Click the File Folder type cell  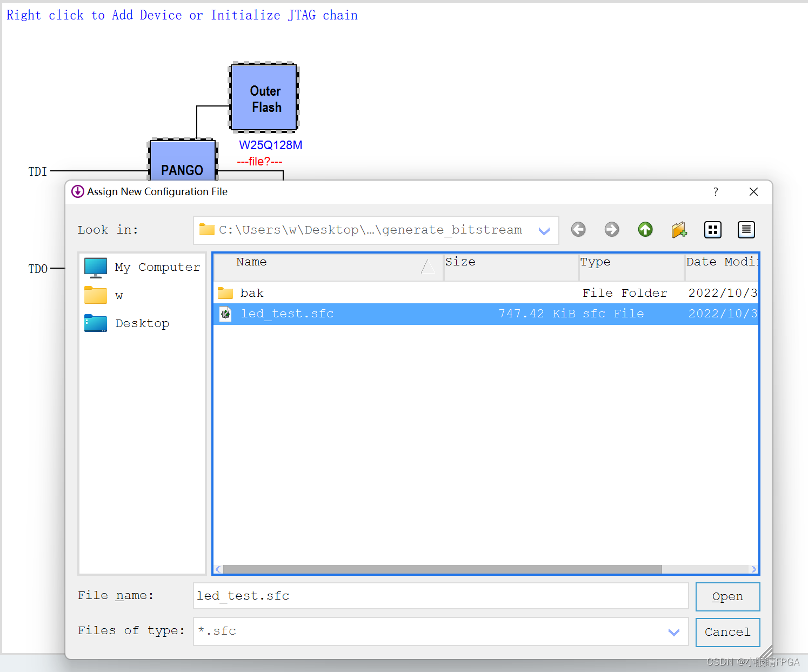coord(625,293)
